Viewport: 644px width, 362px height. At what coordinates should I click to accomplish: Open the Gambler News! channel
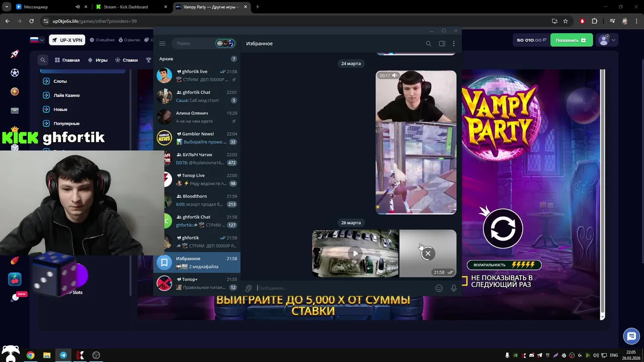pyautogui.click(x=197, y=138)
